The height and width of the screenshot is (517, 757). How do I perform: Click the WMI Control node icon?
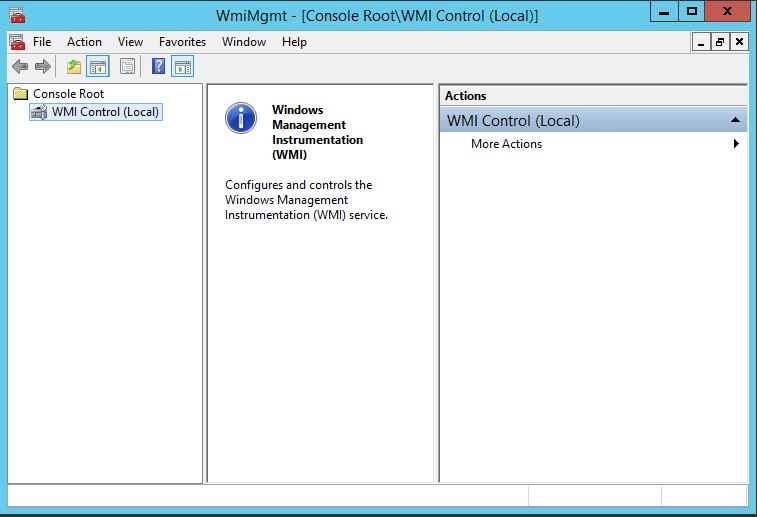[x=39, y=112]
